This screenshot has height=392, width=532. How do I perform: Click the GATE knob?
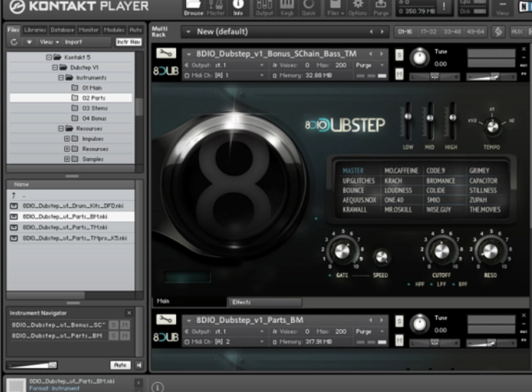[x=342, y=251]
